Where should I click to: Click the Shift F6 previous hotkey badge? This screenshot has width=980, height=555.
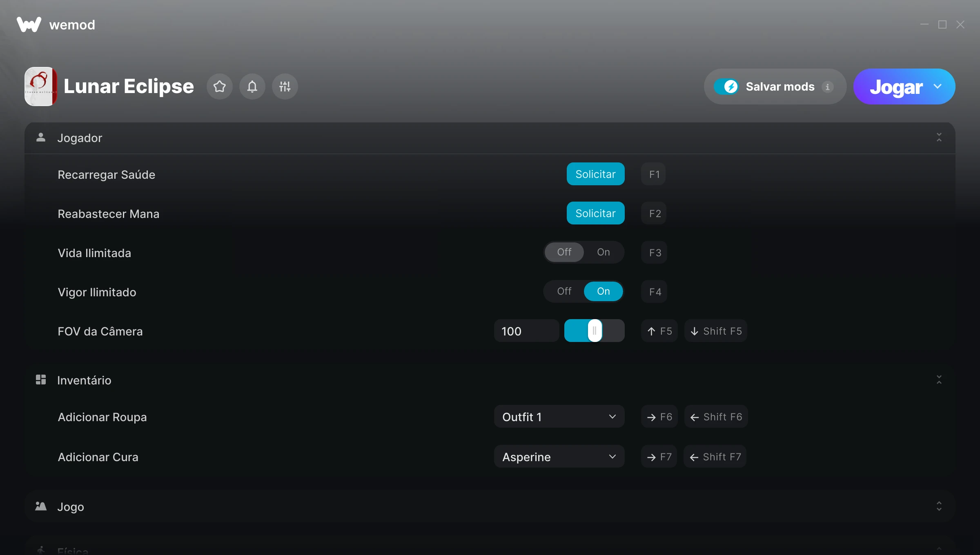(716, 417)
